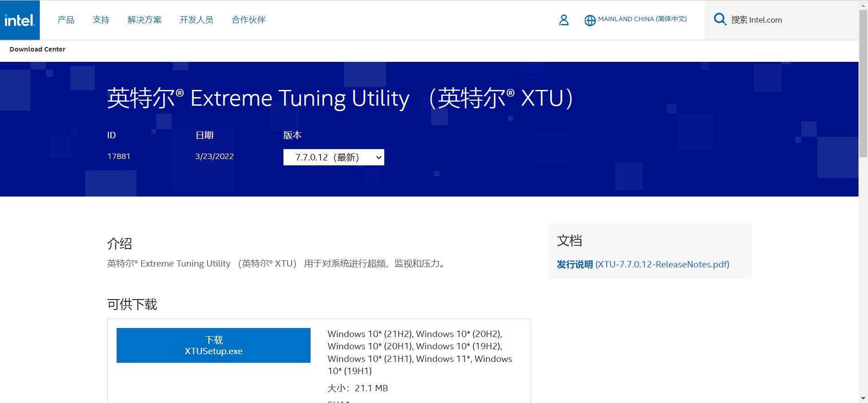Click the Intel logo

coord(19,20)
